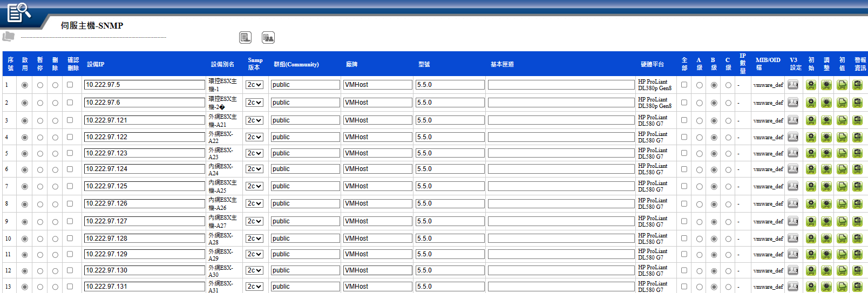Open Snmp version dropdown for 10.222.97.130
This screenshot has width=868, height=293.
point(254,270)
